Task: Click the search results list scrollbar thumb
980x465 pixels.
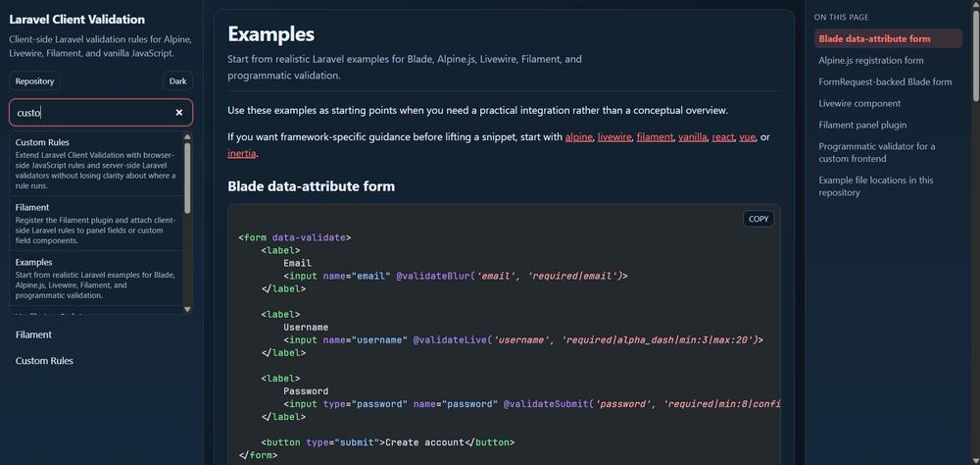Action: point(187,178)
